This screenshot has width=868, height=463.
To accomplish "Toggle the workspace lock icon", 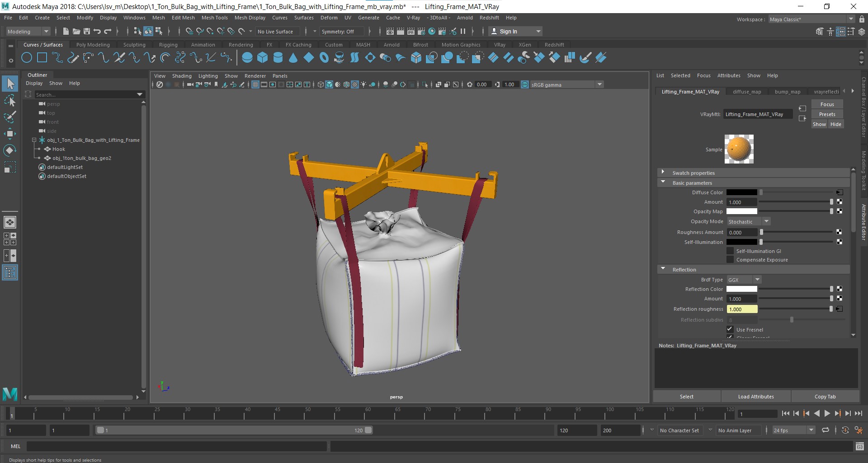I will (862, 19).
